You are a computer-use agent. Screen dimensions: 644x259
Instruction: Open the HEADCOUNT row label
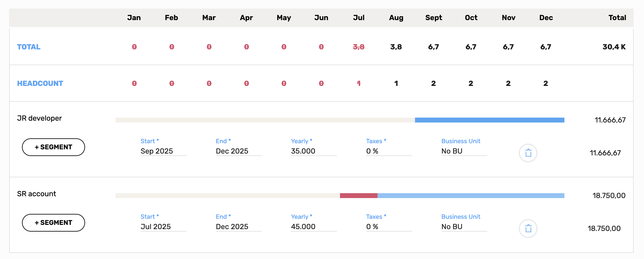point(40,83)
